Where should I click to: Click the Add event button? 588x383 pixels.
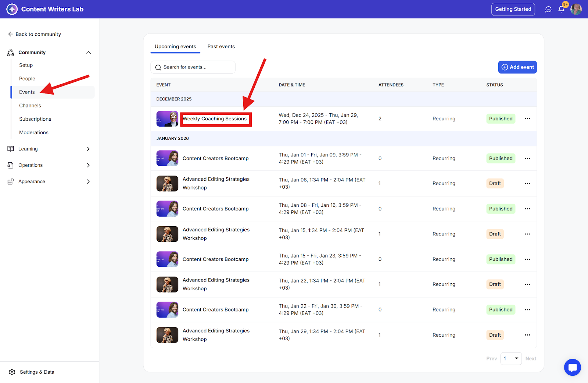tap(517, 67)
